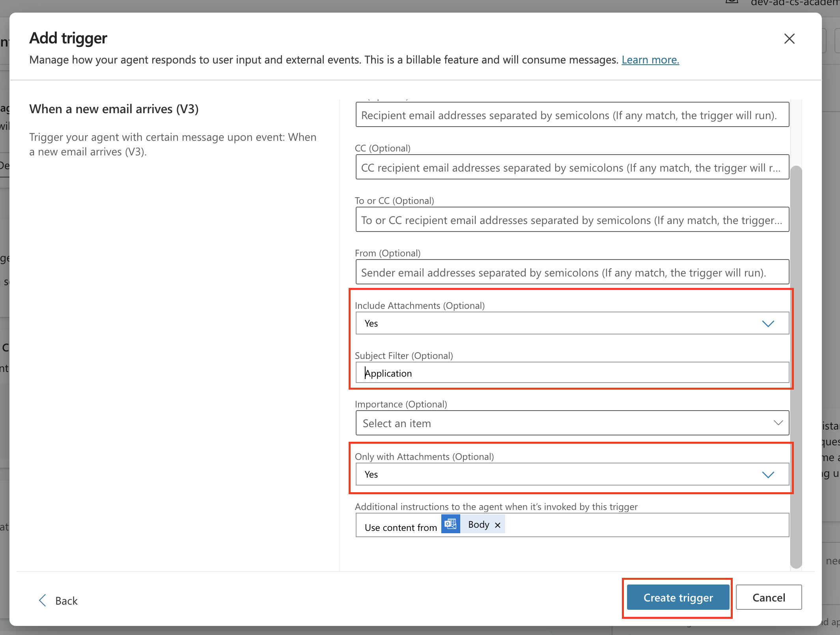This screenshot has width=840, height=635.
Task: Click the back chevron arrow
Action: tap(42, 600)
